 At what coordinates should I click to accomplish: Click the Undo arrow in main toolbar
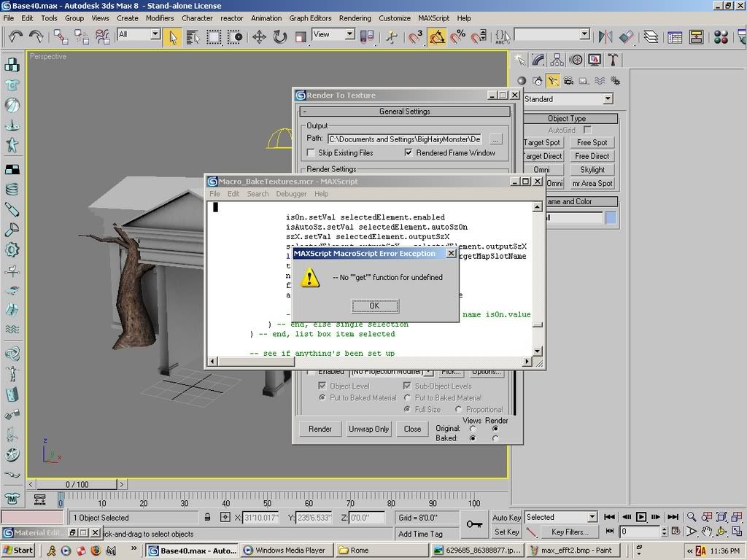point(16,36)
